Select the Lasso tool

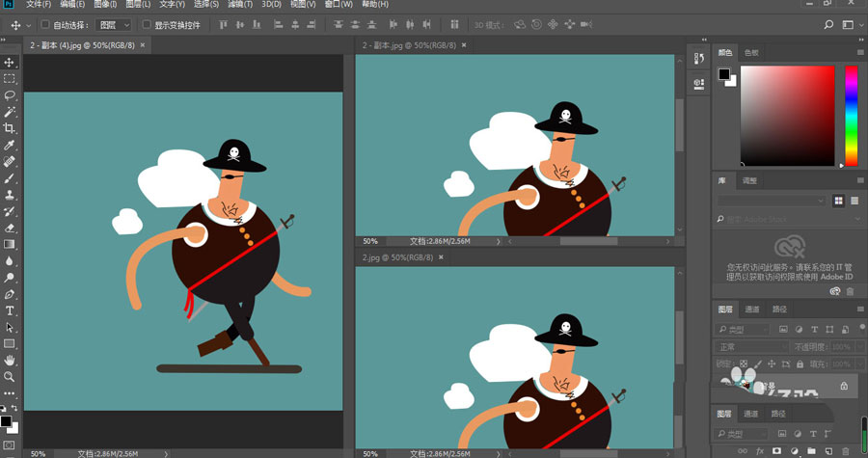coord(10,95)
